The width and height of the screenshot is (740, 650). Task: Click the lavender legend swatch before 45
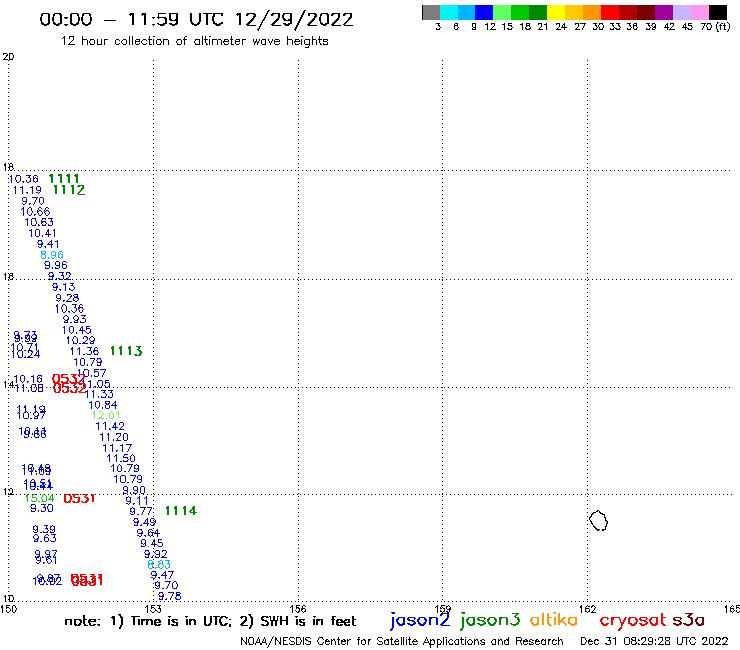pos(681,12)
